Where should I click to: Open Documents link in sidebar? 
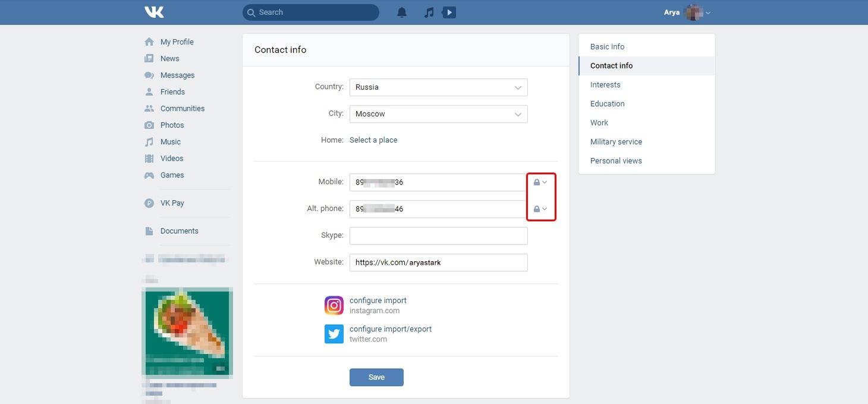coord(180,231)
